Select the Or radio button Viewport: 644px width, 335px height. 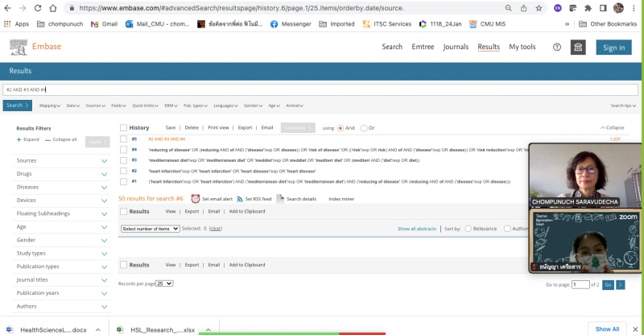coord(364,127)
